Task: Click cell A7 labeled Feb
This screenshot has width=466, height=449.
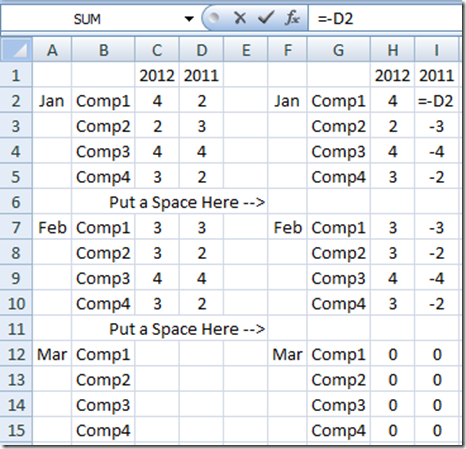Action: [52, 228]
